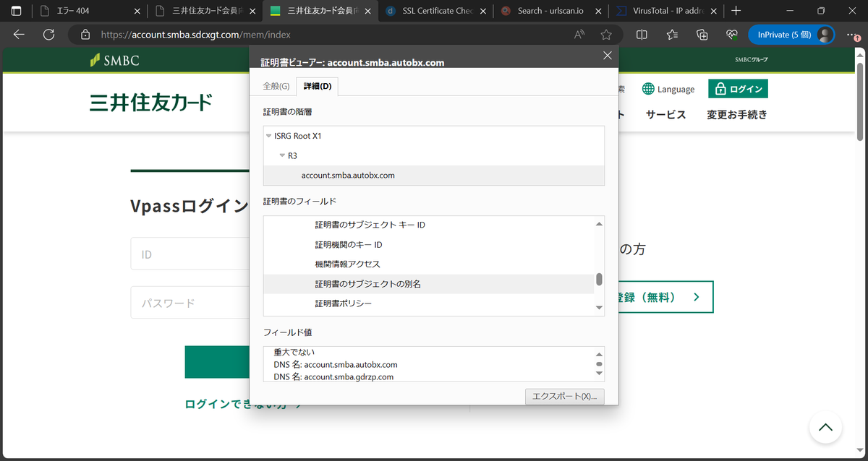
Task: Click DNS 名: account.smba.gdrzp.com value
Action: coord(333,376)
